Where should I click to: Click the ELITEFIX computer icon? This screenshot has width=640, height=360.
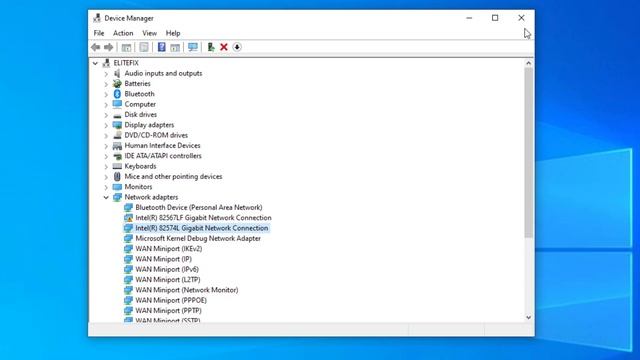pos(107,63)
